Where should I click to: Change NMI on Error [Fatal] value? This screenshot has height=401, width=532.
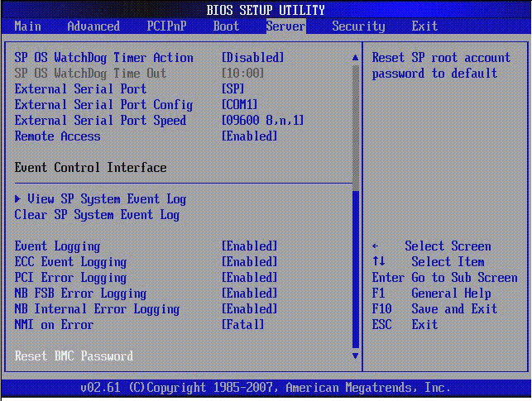click(x=242, y=325)
